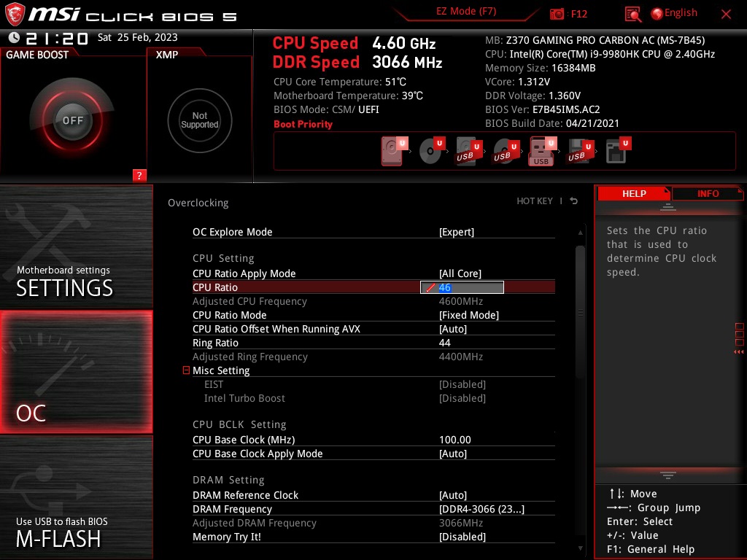Change CPU Ratio Apply Mode [All Core]

(x=373, y=273)
